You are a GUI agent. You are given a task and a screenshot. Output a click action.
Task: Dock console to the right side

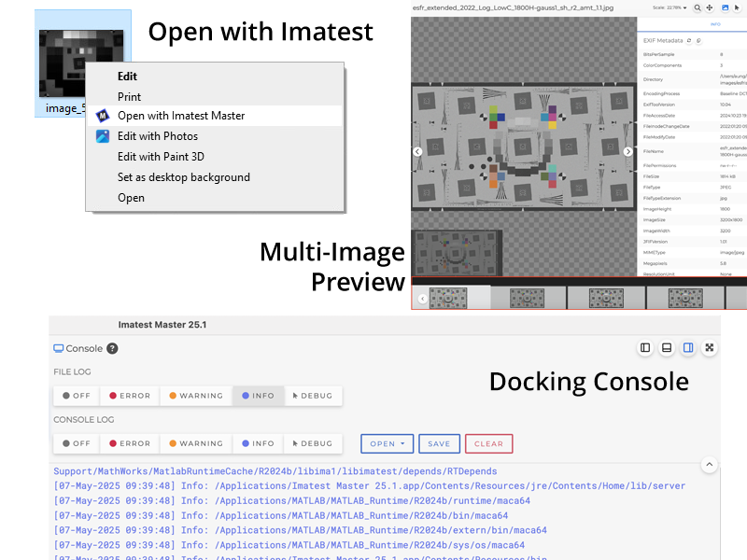pyautogui.click(x=688, y=347)
